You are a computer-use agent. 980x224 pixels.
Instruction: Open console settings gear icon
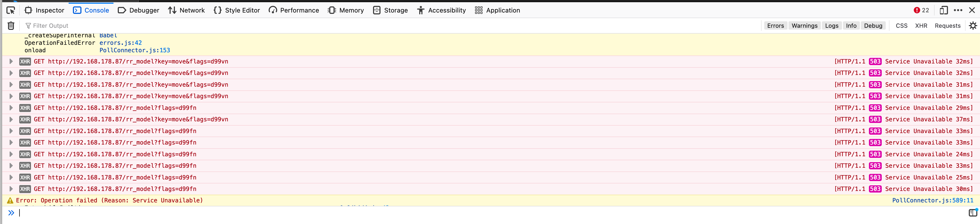tap(973, 26)
